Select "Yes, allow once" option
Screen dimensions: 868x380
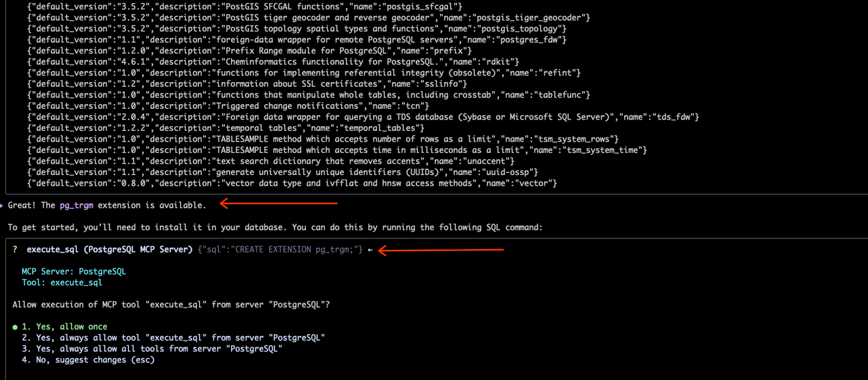64,327
